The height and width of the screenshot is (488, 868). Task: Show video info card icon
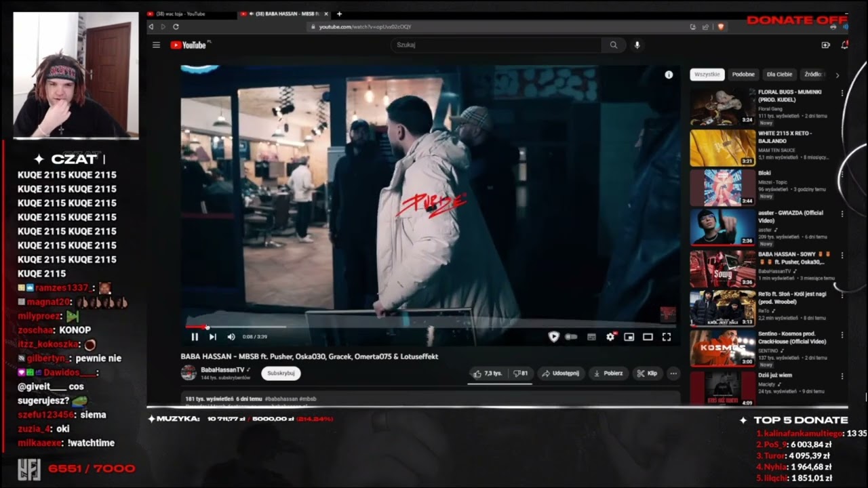click(x=669, y=75)
